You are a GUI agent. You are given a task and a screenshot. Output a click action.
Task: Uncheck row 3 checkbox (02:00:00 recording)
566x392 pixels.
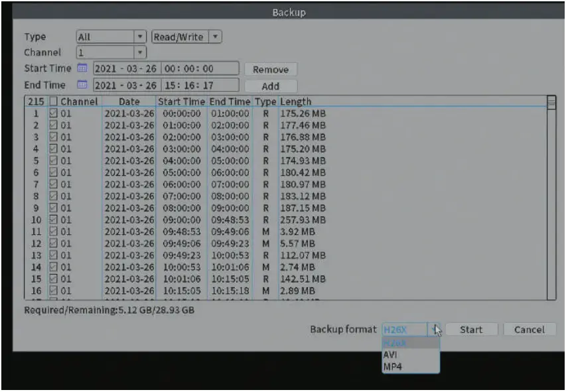click(x=54, y=137)
